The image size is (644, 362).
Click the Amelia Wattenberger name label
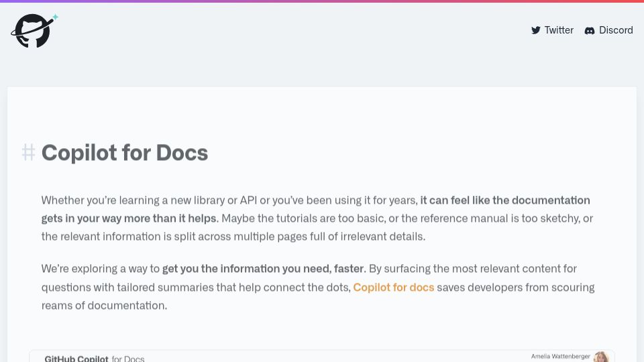tap(560, 356)
